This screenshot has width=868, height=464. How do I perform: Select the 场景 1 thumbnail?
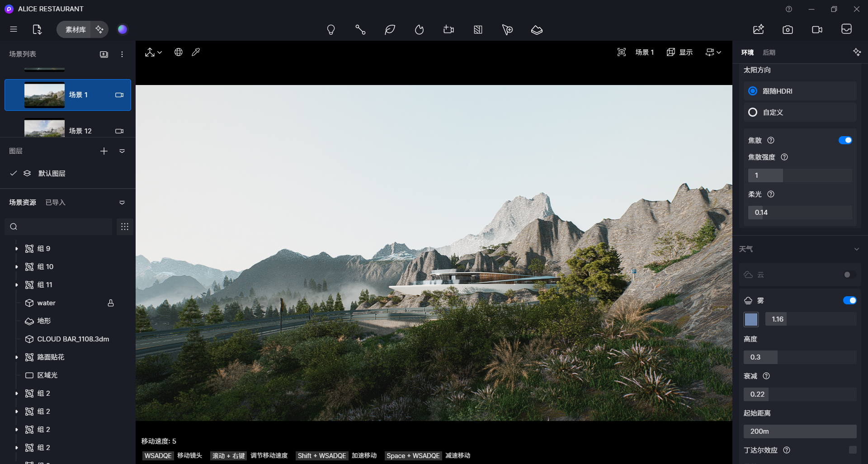click(44, 95)
